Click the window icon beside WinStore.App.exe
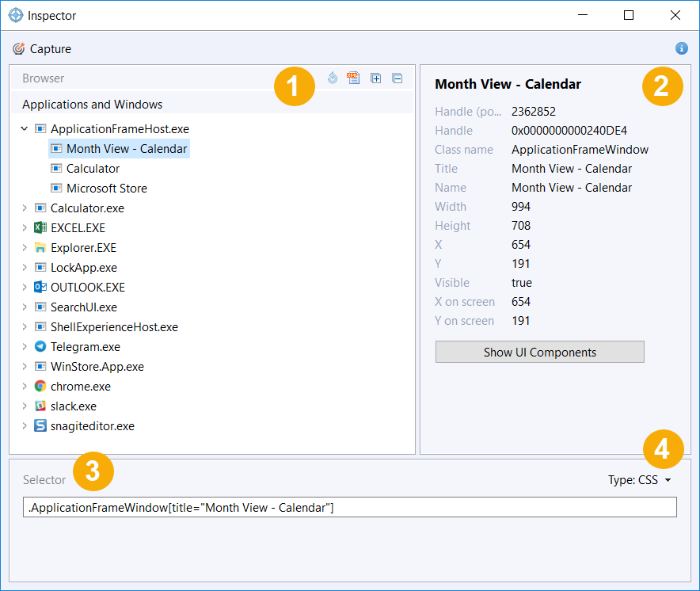700x591 pixels. point(40,366)
